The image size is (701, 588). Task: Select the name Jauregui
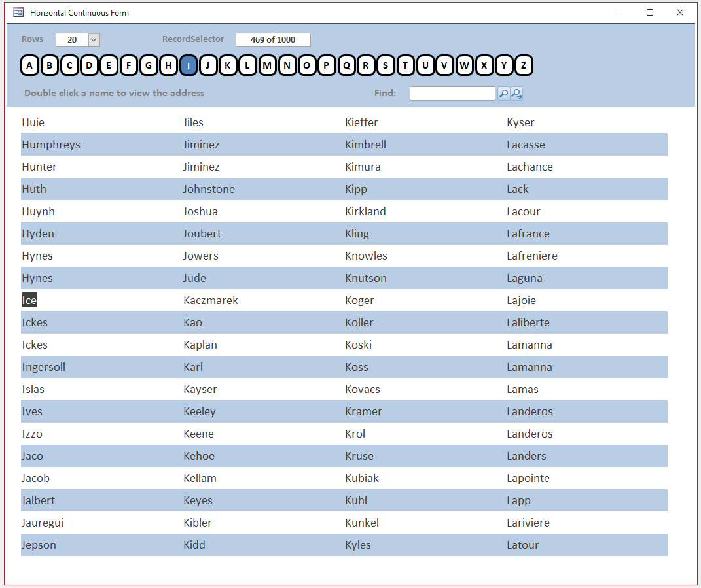(x=43, y=523)
